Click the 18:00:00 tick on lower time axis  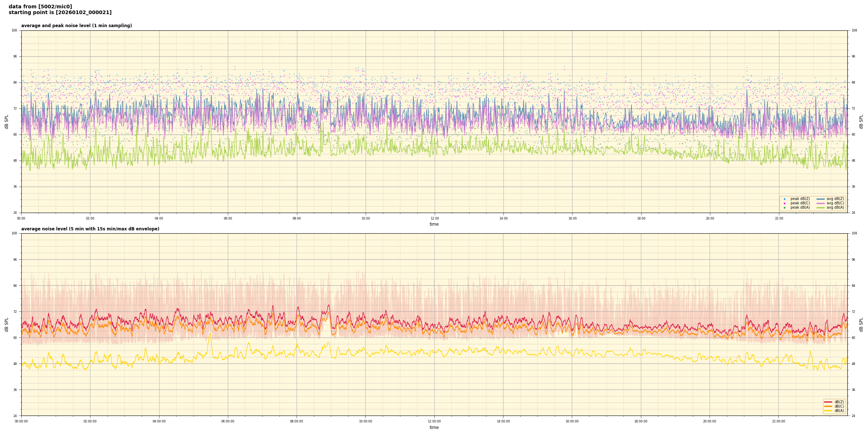[641, 421]
